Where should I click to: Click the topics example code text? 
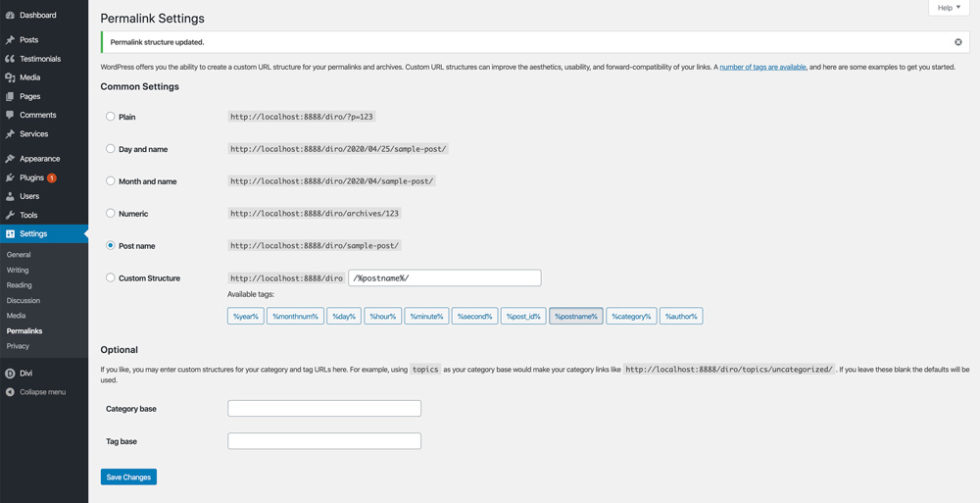(x=425, y=369)
